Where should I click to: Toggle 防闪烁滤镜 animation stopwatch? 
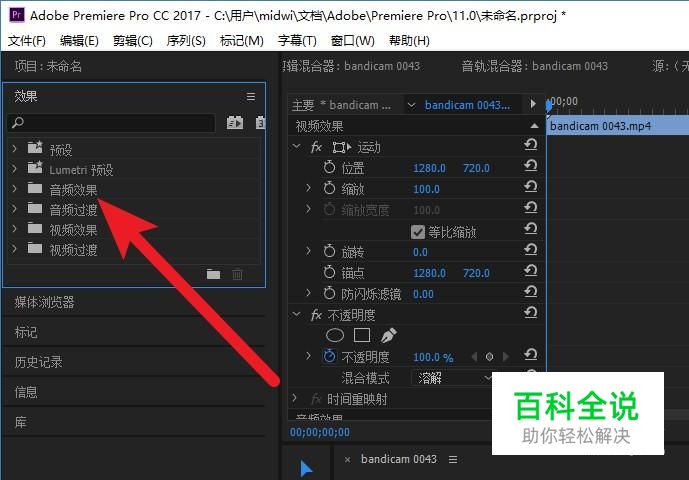(x=329, y=293)
